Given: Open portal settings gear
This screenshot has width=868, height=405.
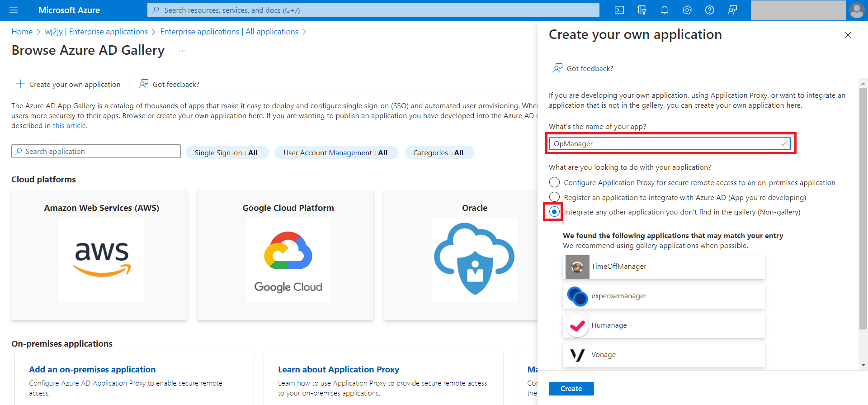Looking at the screenshot, I should pos(687,10).
